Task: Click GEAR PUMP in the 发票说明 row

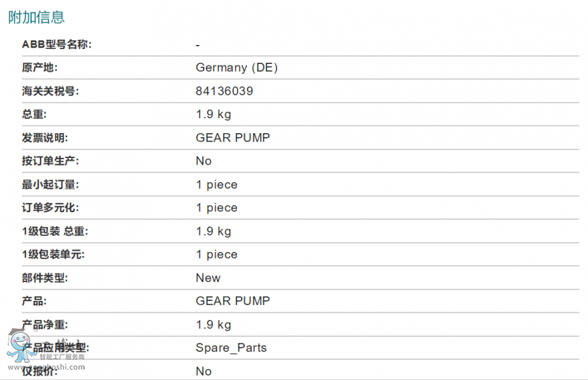Action: coord(233,138)
